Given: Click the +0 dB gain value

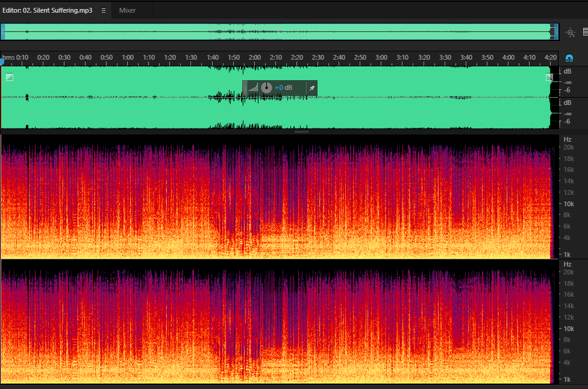Looking at the screenshot, I should tap(284, 88).
